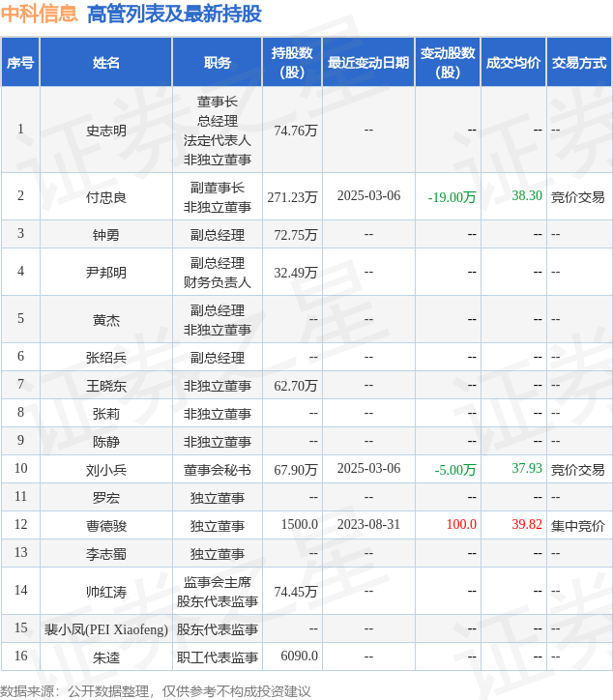Viewport: 613px width, 700px height.
Task: Click the 最近变动日期 column header
Action: pos(368,63)
